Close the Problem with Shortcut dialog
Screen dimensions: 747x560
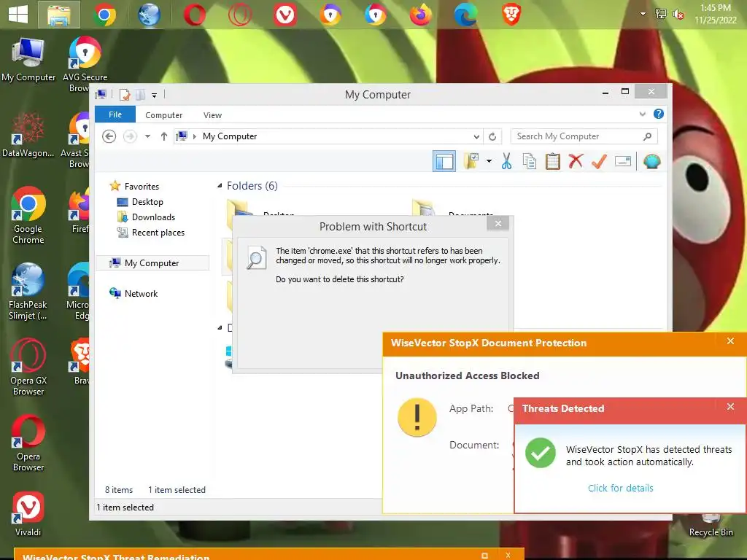(x=498, y=224)
